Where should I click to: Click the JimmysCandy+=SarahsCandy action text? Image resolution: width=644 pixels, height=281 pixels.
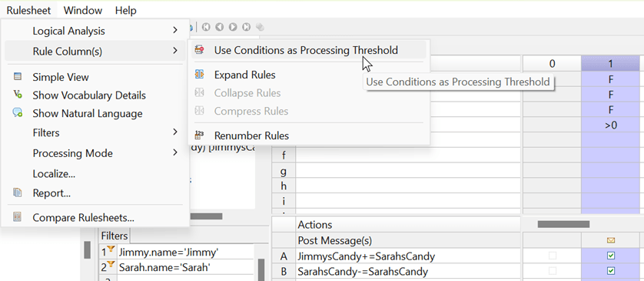(367, 256)
